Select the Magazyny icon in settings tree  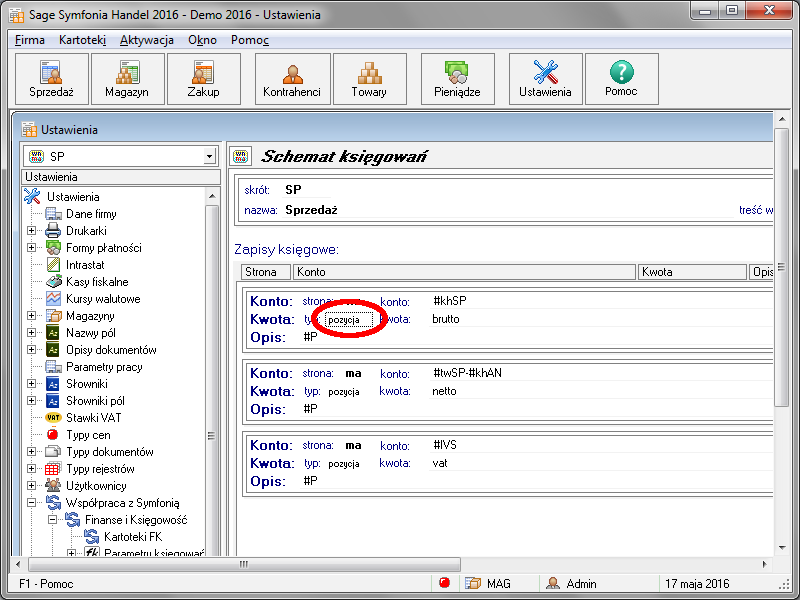click(x=53, y=316)
